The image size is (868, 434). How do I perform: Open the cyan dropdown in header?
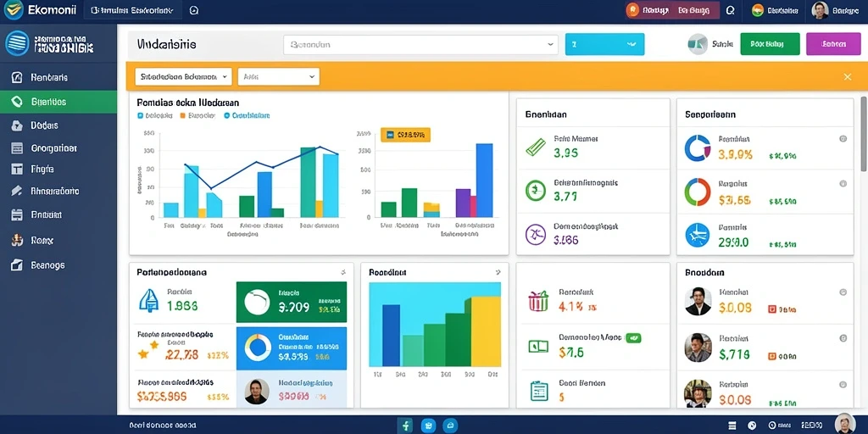pos(604,44)
